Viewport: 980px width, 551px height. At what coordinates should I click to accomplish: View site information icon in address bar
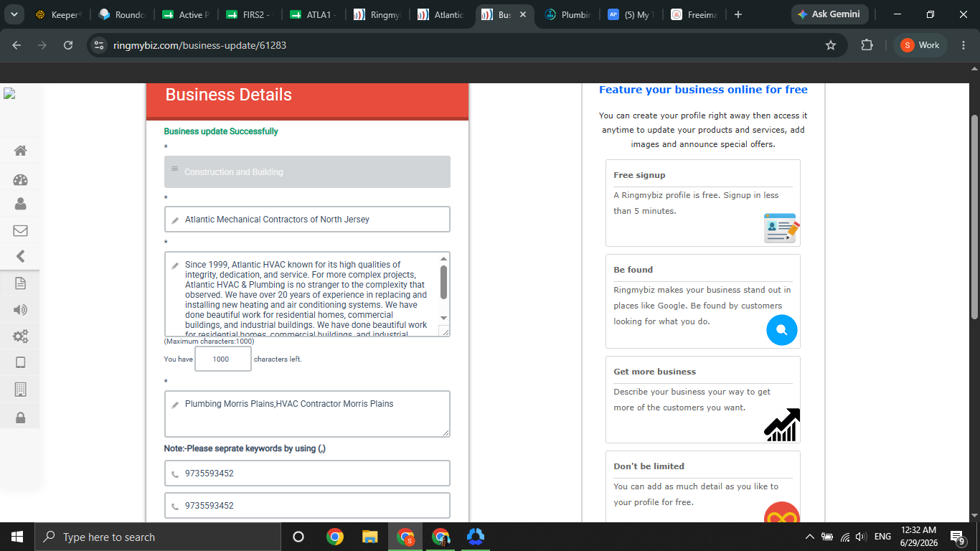pos(100,45)
